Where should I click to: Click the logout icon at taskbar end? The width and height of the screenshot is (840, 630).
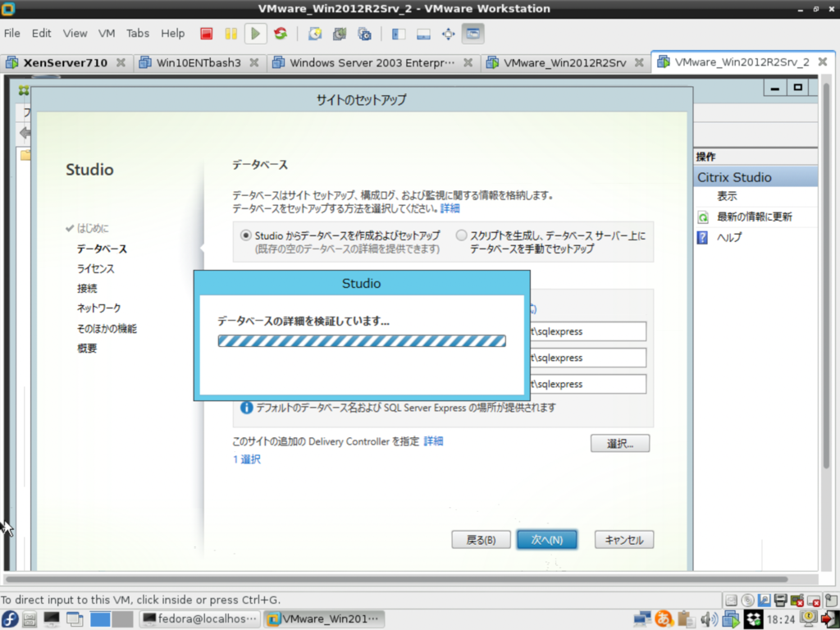[830, 619]
